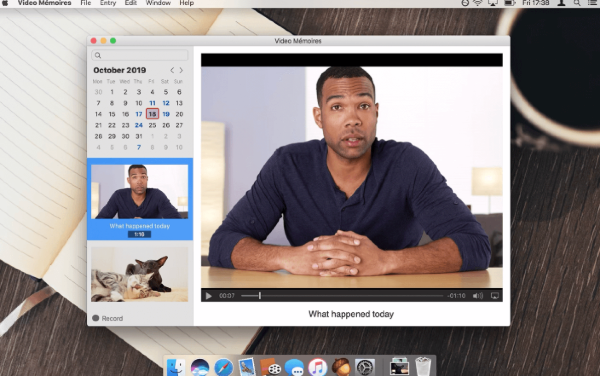Viewport: 600px width, 376px height.
Task: Click the video playback progress slider
Action: click(342, 296)
